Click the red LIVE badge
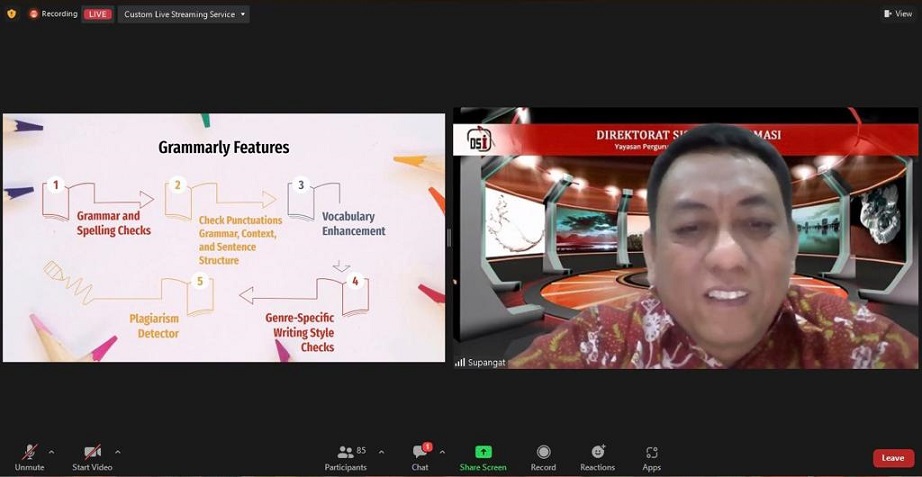This screenshot has width=922, height=477. 97,14
